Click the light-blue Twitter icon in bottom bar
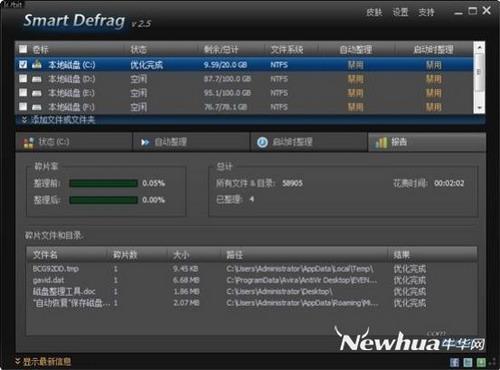 click(x=468, y=362)
